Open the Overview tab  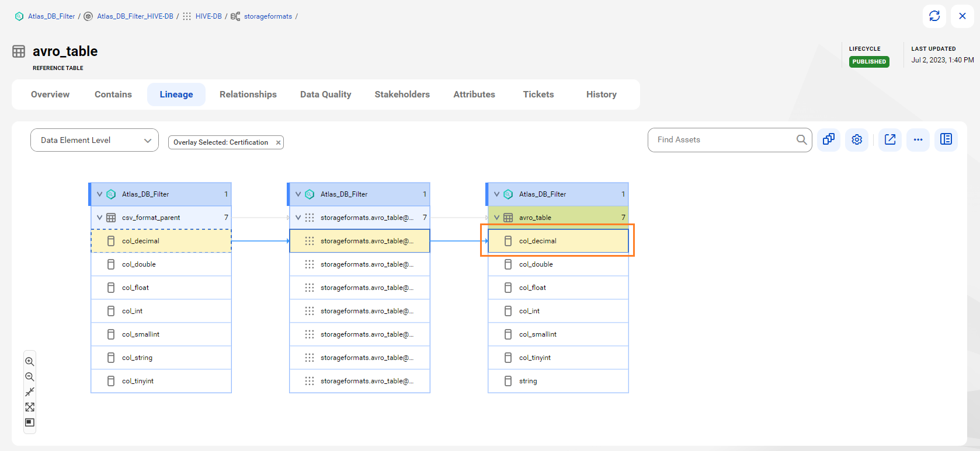click(50, 95)
